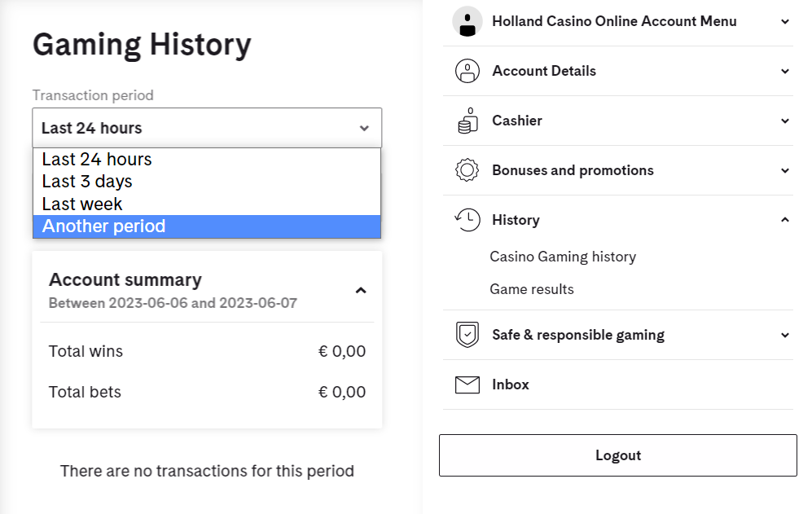Screen dimensions: 812x514
Task: Click the profile avatar icon at top
Action: 467,21
